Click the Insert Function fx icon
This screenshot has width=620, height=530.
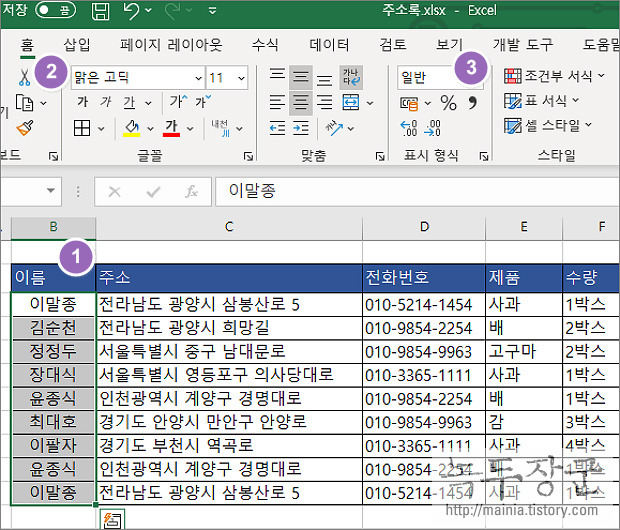point(192,192)
